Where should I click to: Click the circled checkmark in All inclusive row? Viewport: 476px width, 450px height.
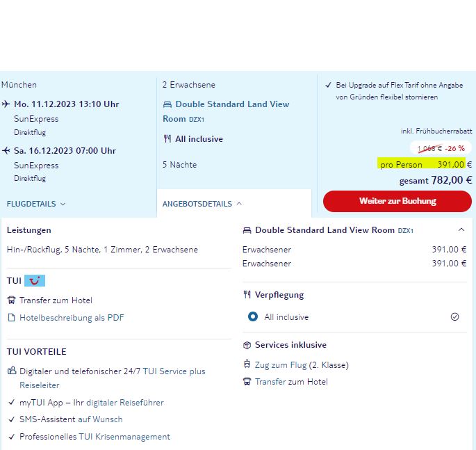coord(454,317)
